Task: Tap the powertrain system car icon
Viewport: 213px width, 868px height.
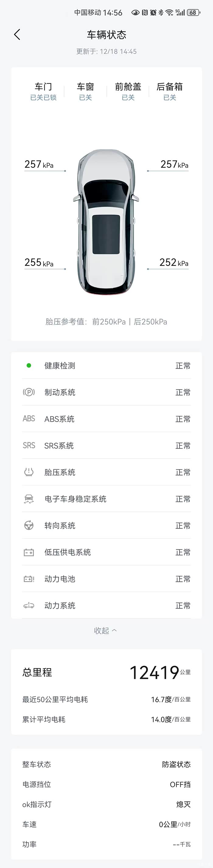Action: pos(29,605)
